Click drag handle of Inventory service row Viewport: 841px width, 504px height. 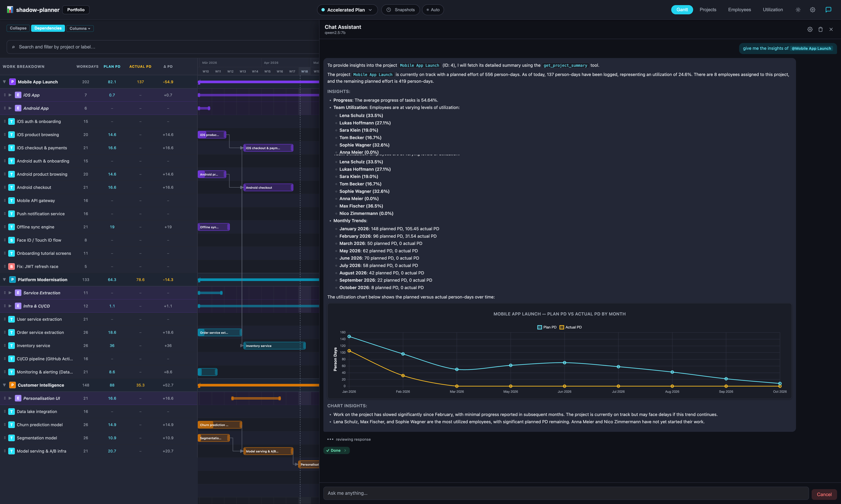point(4,346)
